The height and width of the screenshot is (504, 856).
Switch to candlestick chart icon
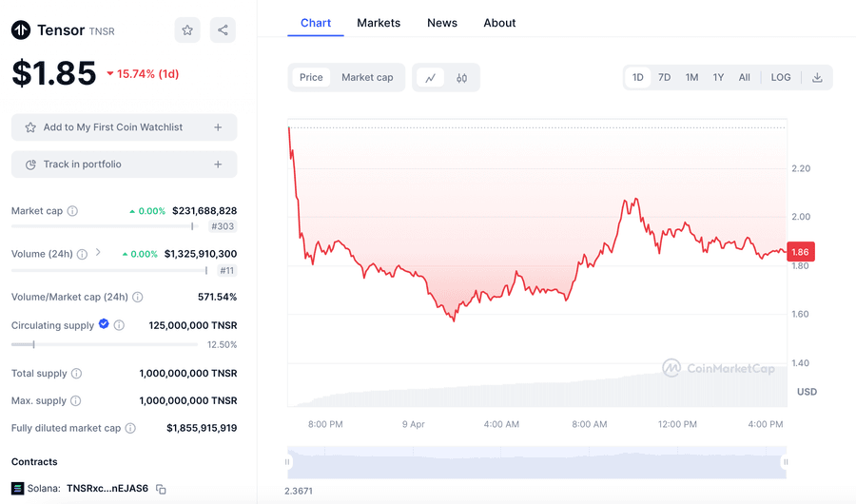point(461,78)
